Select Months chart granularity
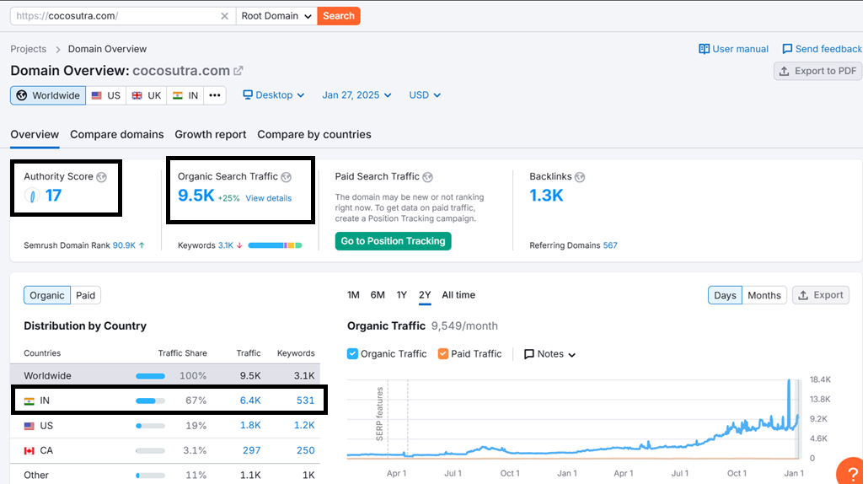The width and height of the screenshot is (868, 484). [764, 295]
